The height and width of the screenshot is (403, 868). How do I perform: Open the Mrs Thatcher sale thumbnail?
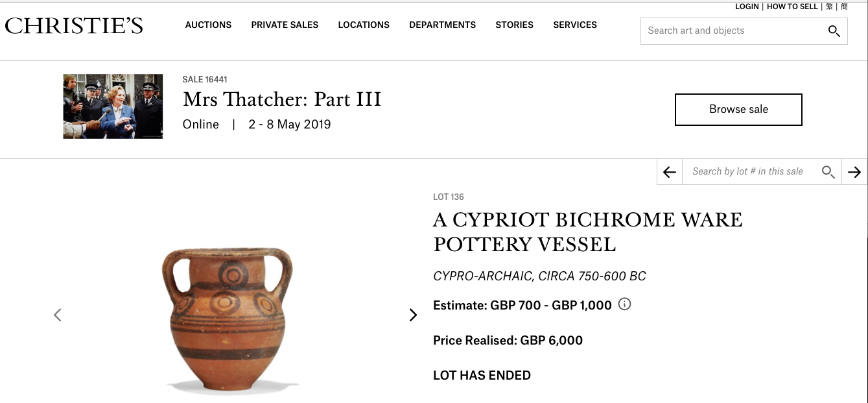click(113, 106)
